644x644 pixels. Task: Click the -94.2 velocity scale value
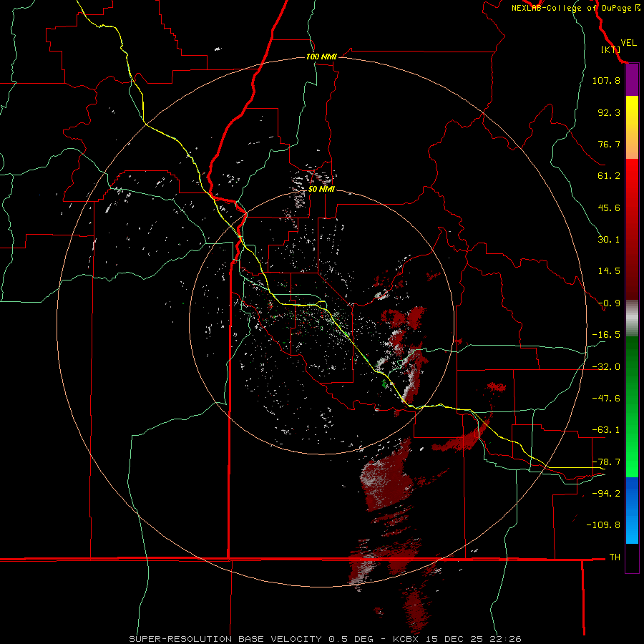click(x=606, y=494)
